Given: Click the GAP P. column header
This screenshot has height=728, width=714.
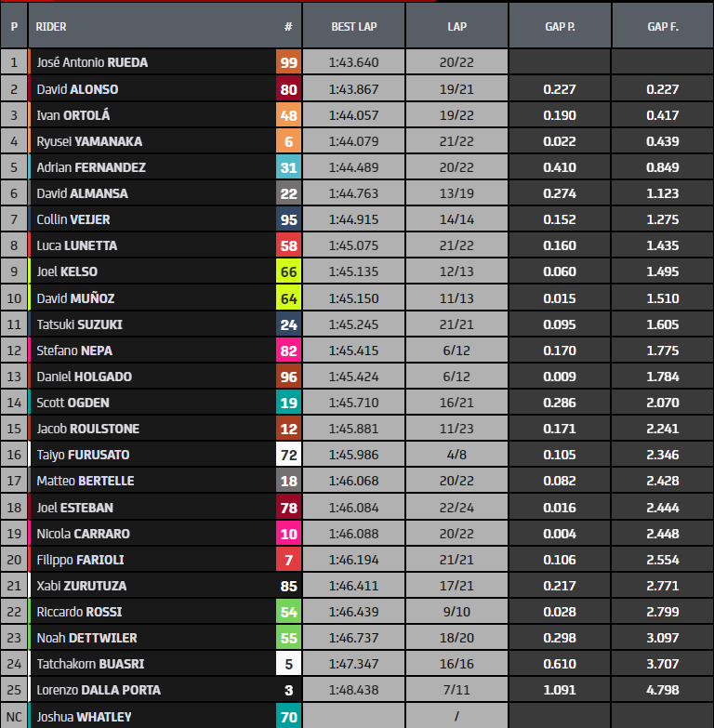Looking at the screenshot, I should point(560,26).
